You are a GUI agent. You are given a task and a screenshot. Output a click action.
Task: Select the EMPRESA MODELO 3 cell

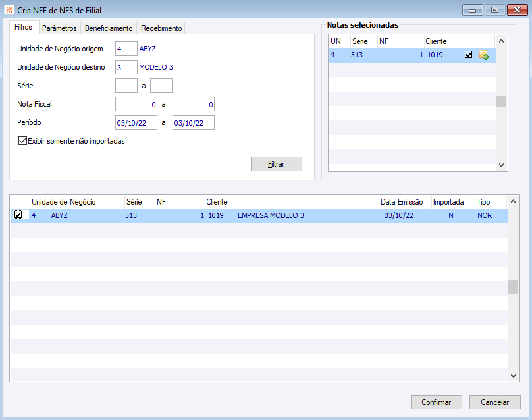[x=271, y=215]
